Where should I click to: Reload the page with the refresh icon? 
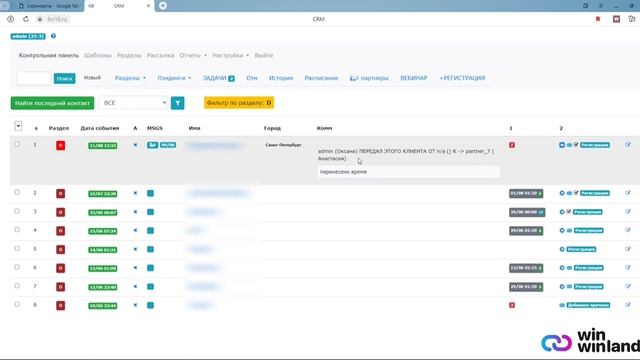[x=26, y=19]
